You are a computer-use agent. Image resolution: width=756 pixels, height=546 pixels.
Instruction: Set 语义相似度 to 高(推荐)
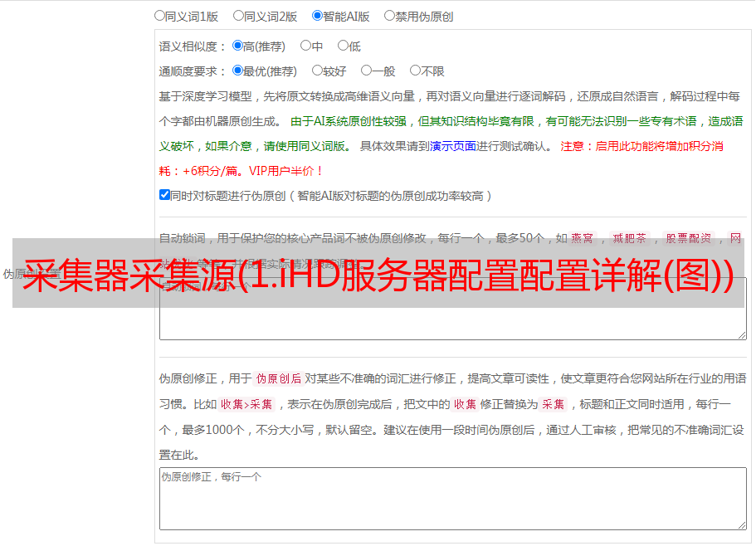tap(237, 46)
